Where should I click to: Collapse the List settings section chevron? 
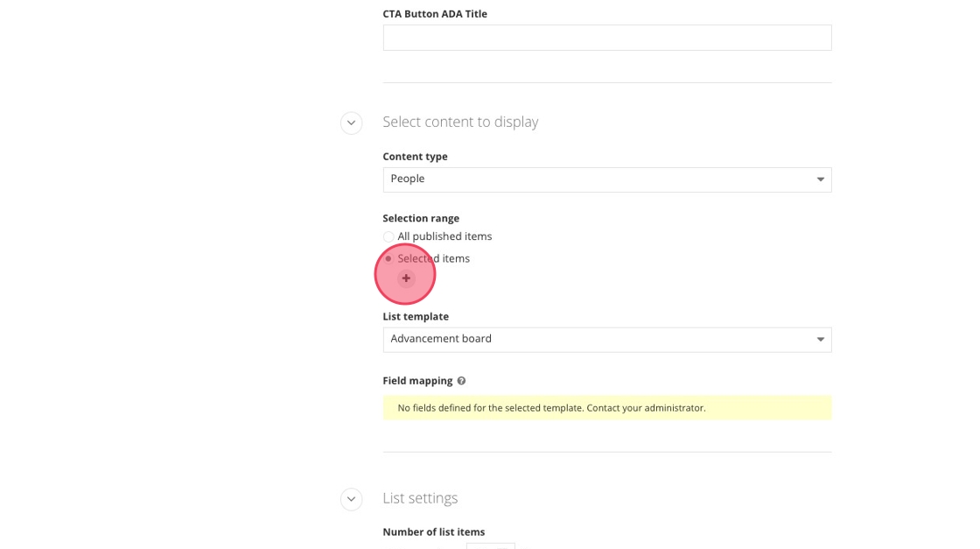tap(351, 499)
